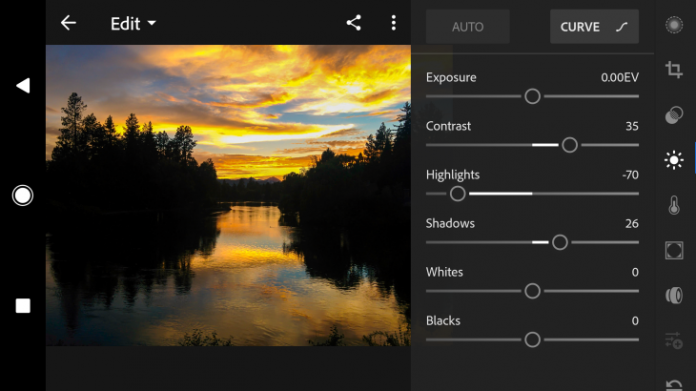This screenshot has height=391, width=696.
Task: Open the selective edits circular icon
Action: point(674,25)
